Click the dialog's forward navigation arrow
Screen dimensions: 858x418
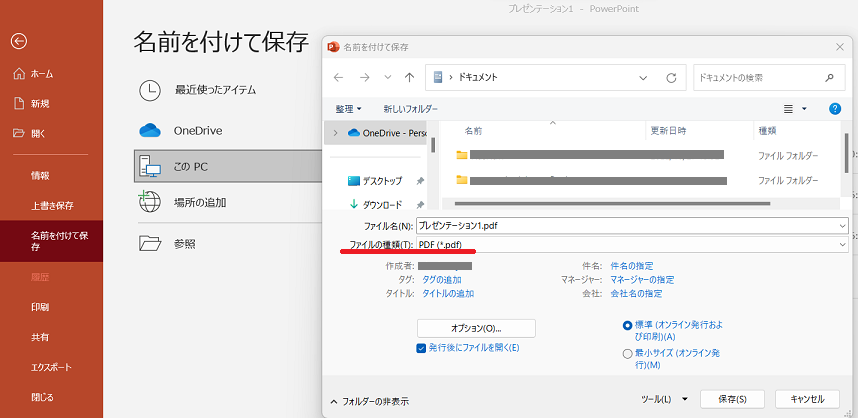point(365,78)
